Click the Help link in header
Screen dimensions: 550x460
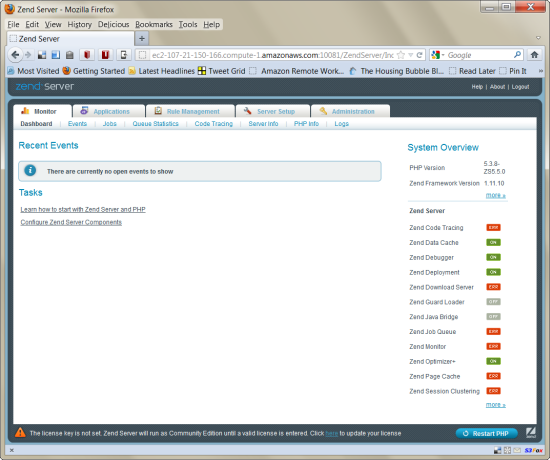477,86
